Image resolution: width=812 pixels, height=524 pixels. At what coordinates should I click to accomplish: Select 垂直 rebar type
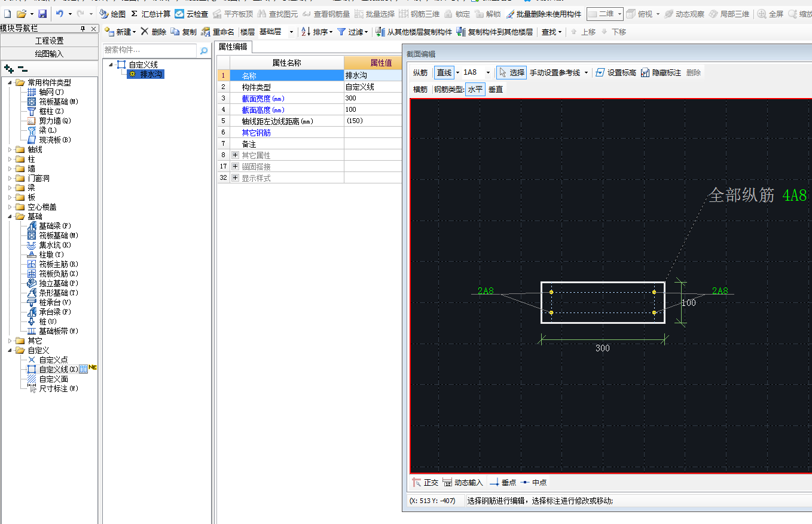pyautogui.click(x=496, y=89)
